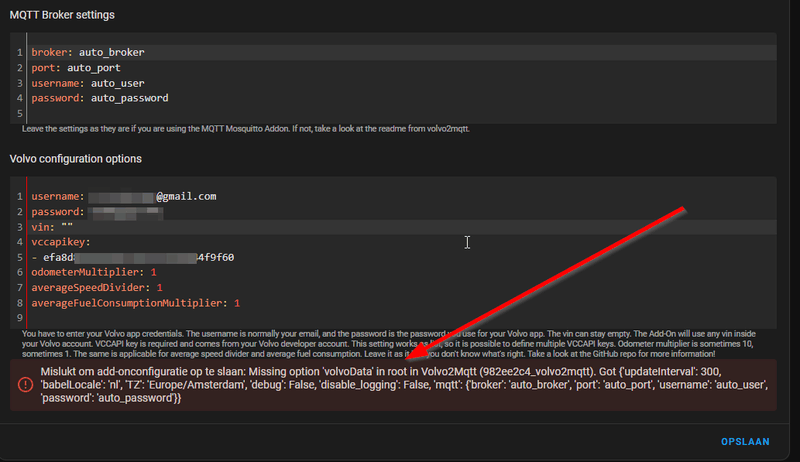Click the 'Volvo configuration options' heading
Viewport: 800px width, 462px height.
tap(76, 159)
